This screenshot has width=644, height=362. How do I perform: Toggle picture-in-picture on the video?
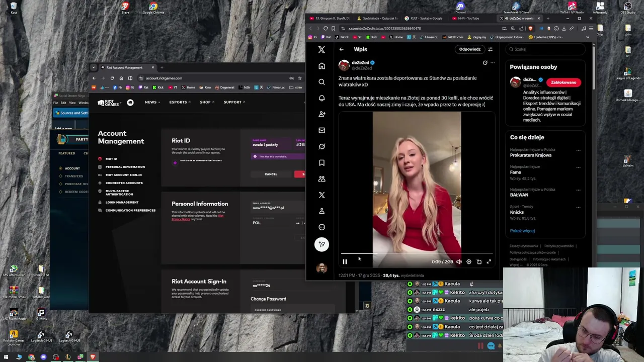479,261
